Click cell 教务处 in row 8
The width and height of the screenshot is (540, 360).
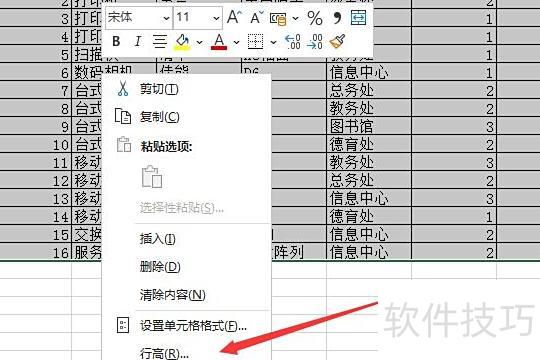369,109
